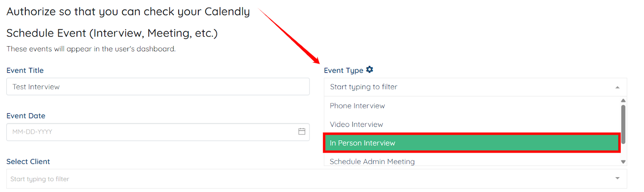Click the Event Title text field
The height and width of the screenshot is (192, 644).
tap(158, 87)
